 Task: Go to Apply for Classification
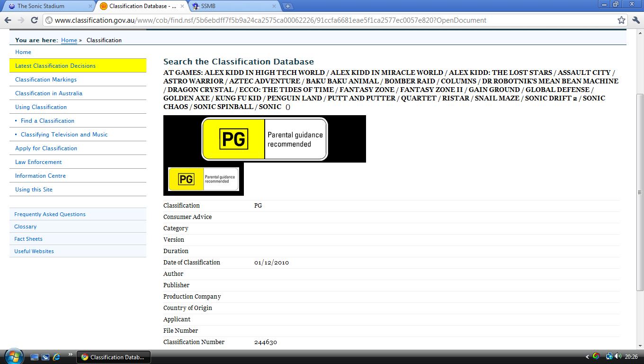point(46,148)
